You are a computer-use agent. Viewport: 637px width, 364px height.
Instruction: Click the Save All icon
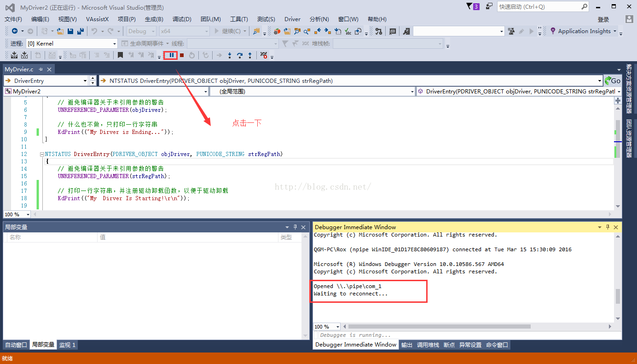pyautogui.click(x=81, y=31)
